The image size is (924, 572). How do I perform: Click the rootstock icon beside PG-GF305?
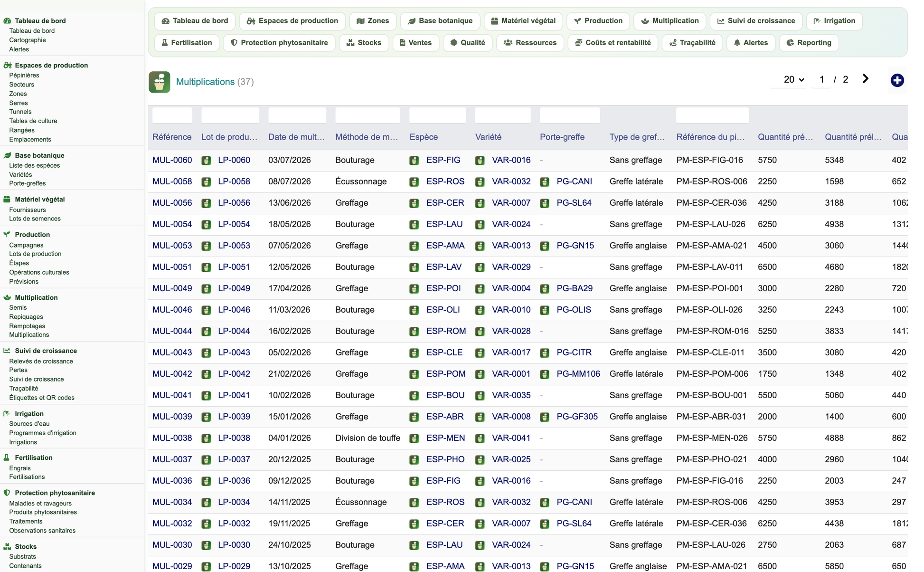[545, 417]
